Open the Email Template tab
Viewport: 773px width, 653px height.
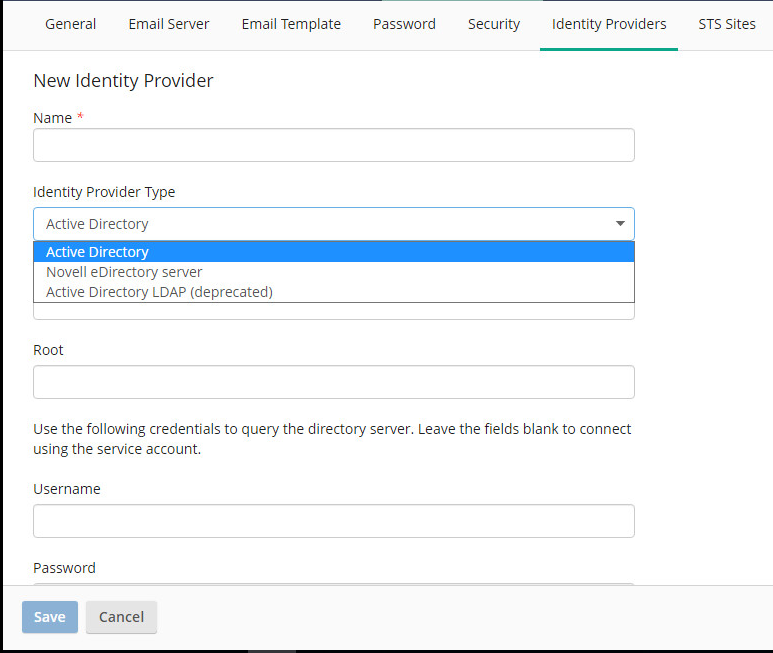click(x=291, y=24)
